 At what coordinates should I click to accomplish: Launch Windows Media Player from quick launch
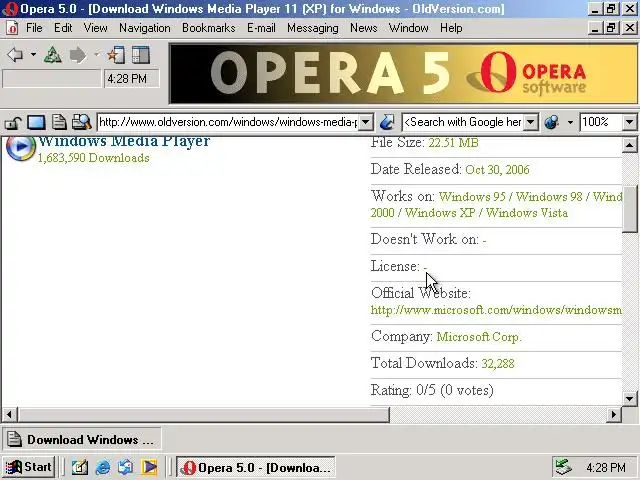pyautogui.click(x=149, y=467)
